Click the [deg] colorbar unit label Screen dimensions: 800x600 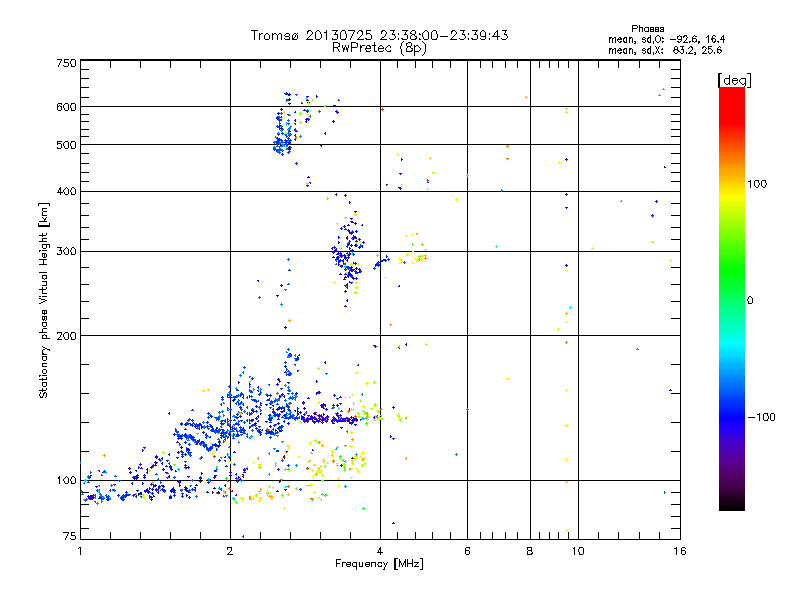pos(734,80)
